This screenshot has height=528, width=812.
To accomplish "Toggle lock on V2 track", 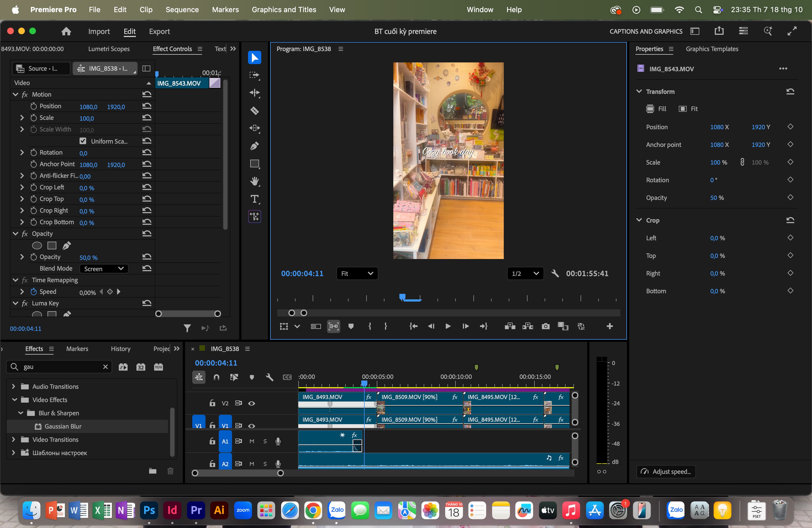I will [212, 403].
